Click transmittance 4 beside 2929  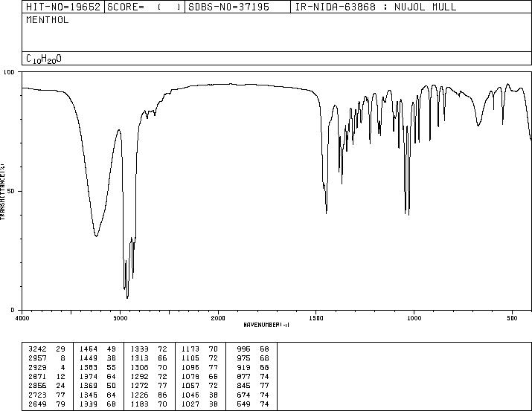point(63,367)
